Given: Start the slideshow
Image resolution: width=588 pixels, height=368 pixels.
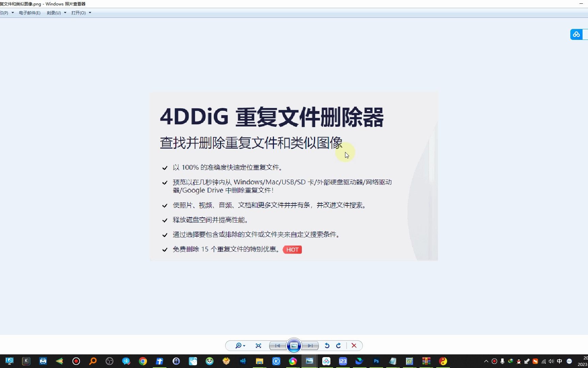Looking at the screenshot, I should pyautogui.click(x=294, y=346).
